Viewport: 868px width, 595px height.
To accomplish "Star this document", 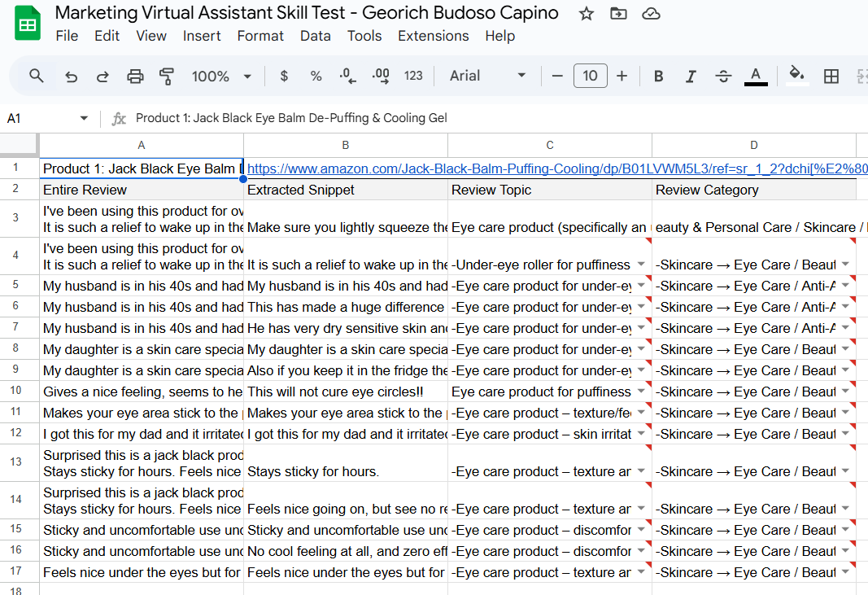I will click(x=586, y=14).
